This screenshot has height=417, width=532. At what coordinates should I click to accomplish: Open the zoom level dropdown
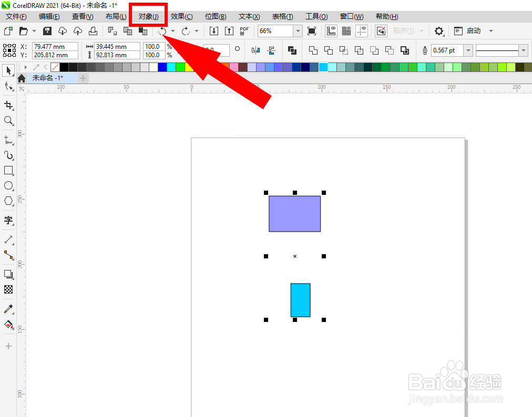tap(298, 31)
